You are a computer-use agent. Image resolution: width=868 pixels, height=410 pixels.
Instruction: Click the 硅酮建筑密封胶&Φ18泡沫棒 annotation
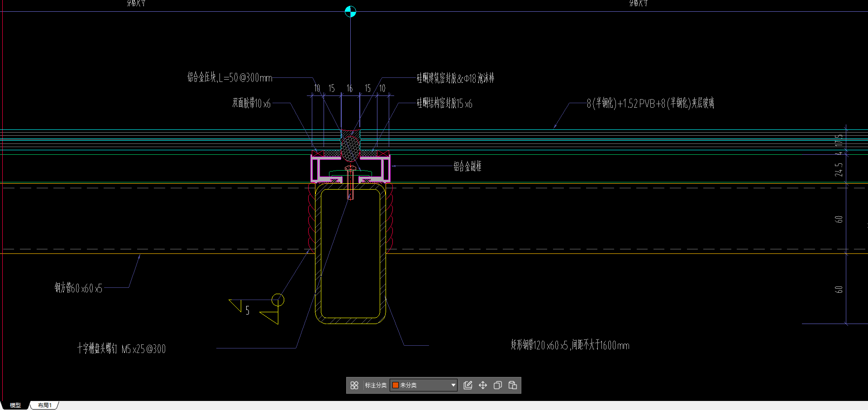(455, 78)
